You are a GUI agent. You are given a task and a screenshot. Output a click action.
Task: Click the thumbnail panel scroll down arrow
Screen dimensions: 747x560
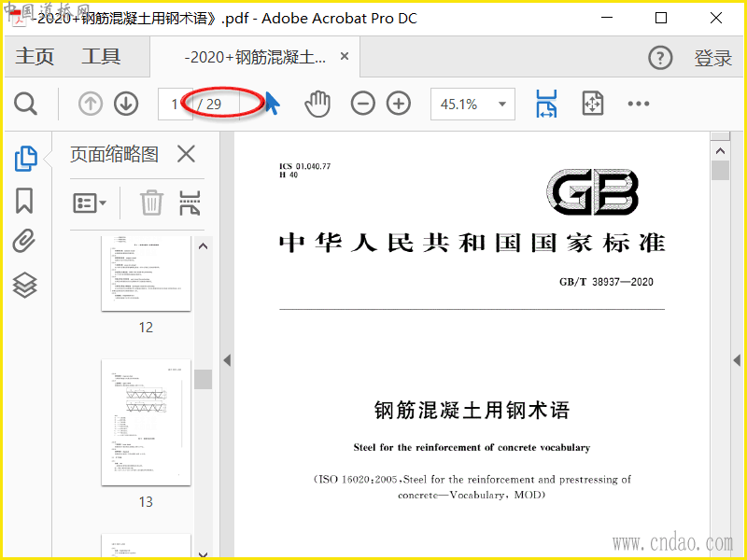pyautogui.click(x=203, y=553)
